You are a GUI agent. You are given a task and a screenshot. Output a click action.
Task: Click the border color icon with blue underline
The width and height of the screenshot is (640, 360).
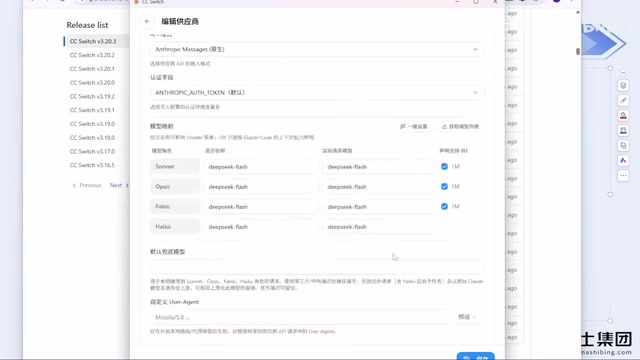click(x=623, y=131)
